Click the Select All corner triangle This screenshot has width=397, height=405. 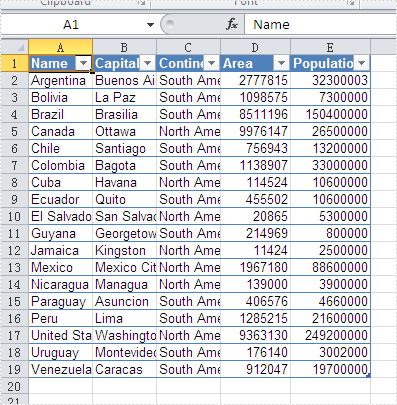pos(15,47)
